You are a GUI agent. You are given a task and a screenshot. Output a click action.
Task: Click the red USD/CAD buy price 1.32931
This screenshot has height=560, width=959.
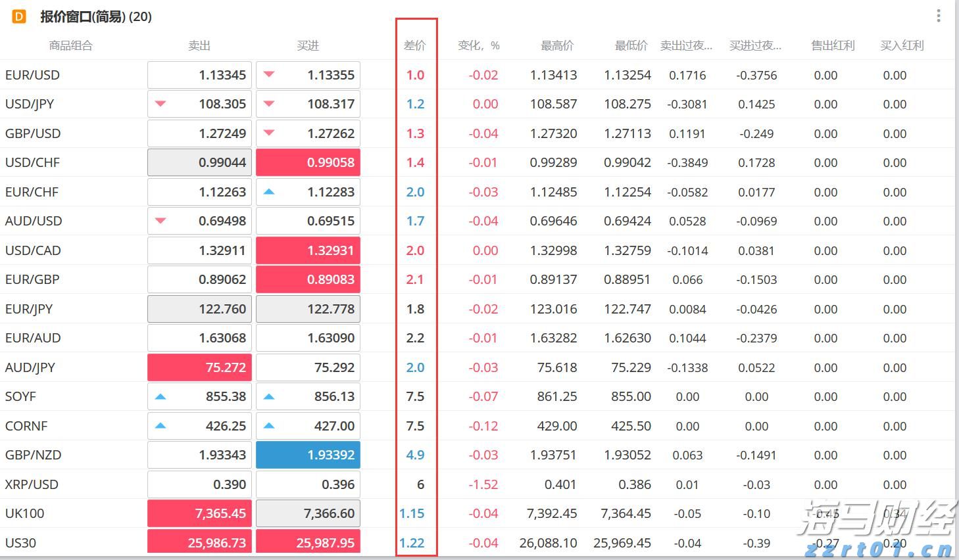click(308, 250)
